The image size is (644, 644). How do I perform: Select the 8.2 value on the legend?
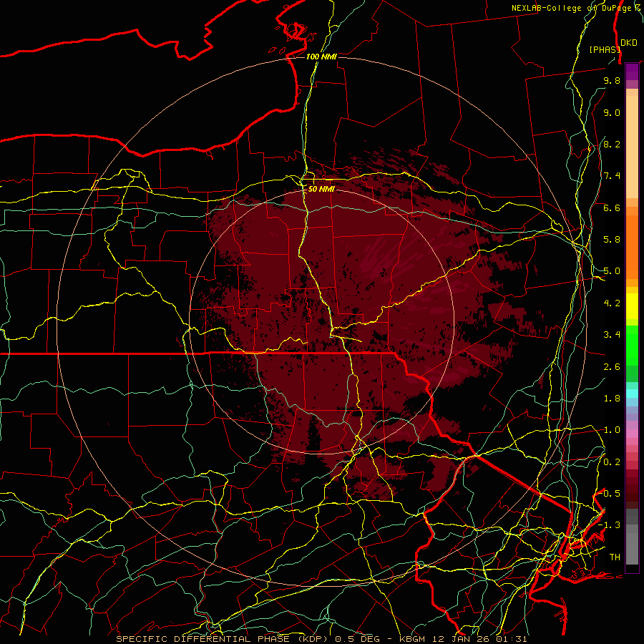[x=612, y=144]
